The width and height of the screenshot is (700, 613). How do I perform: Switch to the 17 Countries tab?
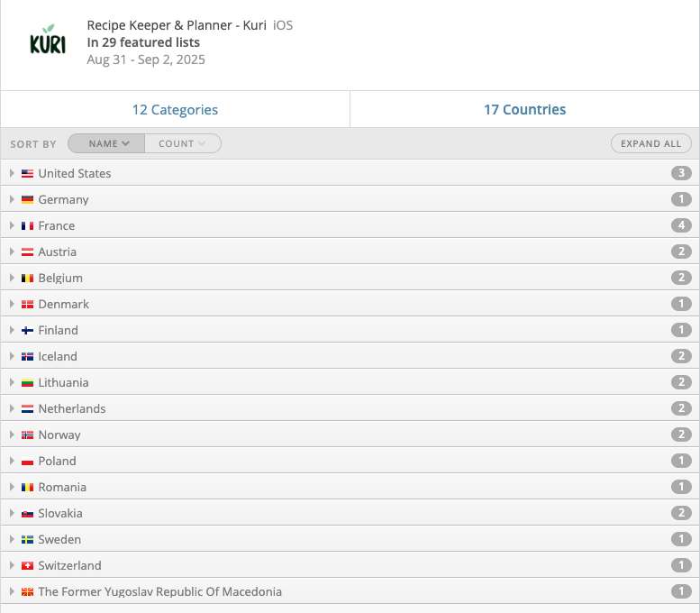coord(524,109)
